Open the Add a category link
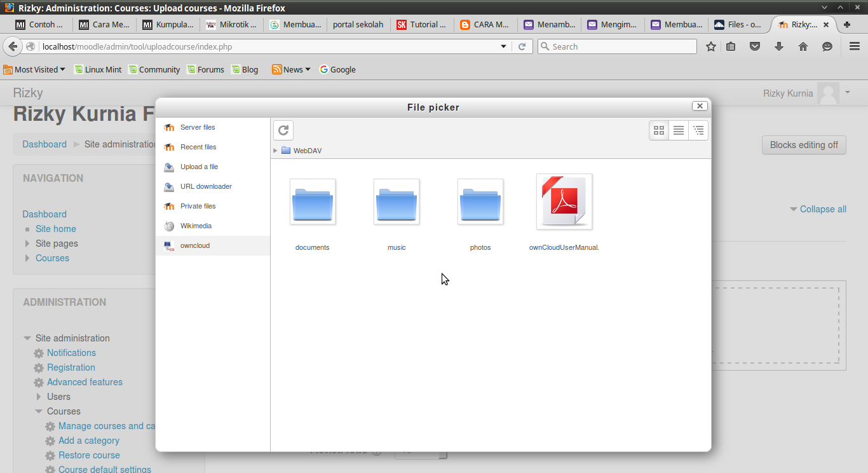 click(x=89, y=441)
